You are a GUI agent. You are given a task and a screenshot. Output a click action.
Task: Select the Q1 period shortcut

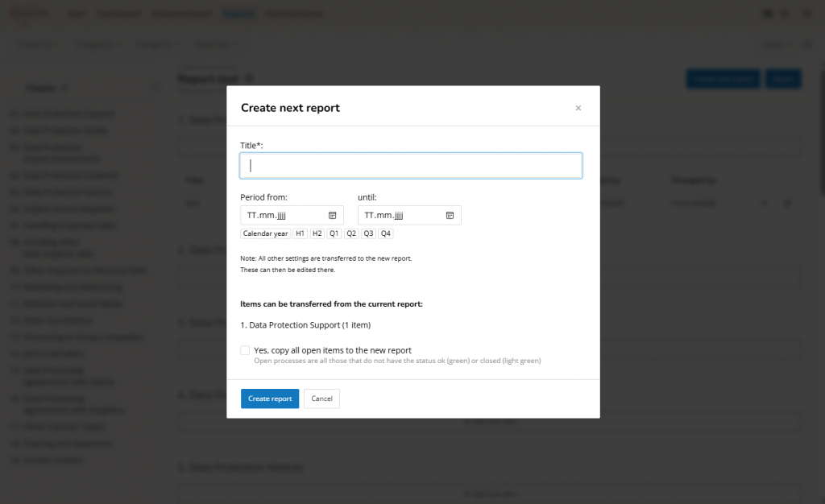334,233
